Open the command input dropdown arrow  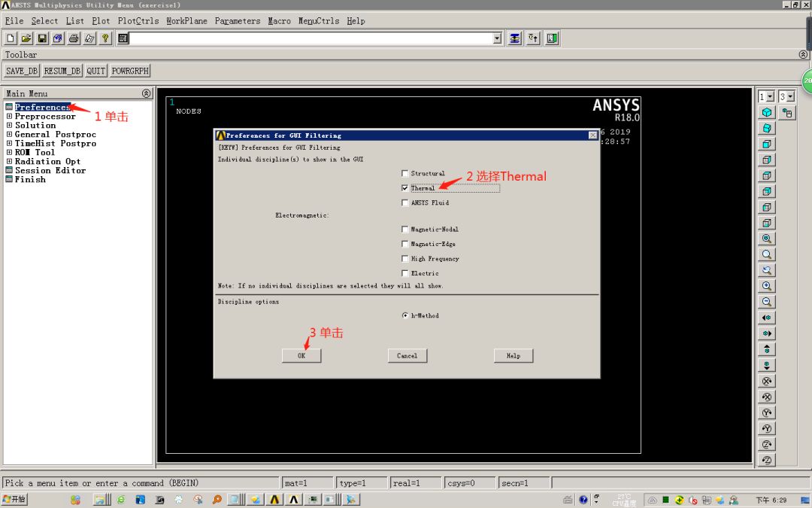(x=497, y=38)
